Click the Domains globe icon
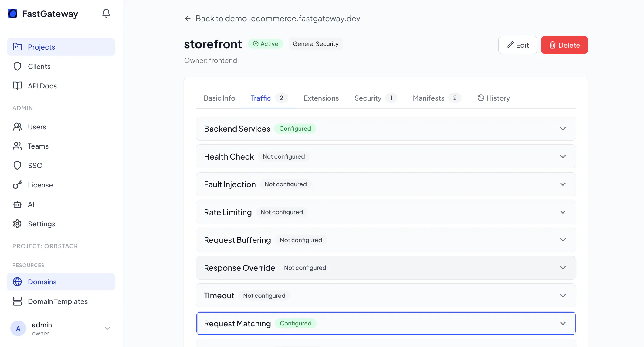Screen dimensions: 644x347 pyautogui.click(x=17, y=282)
